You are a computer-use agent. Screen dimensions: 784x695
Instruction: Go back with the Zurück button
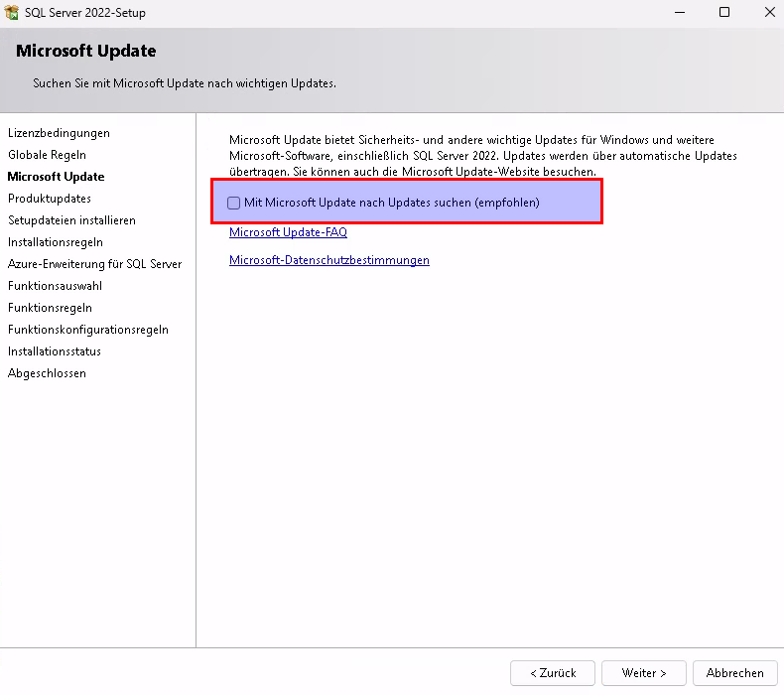(552, 673)
